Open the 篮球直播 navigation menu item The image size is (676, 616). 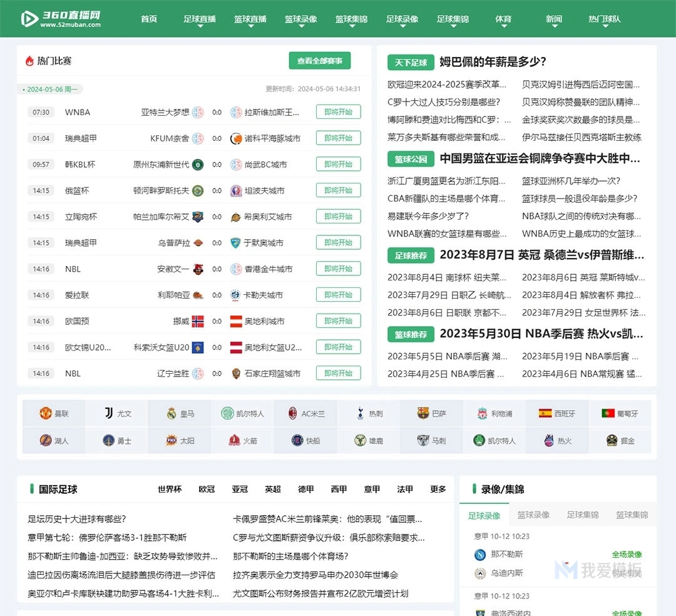[250, 19]
